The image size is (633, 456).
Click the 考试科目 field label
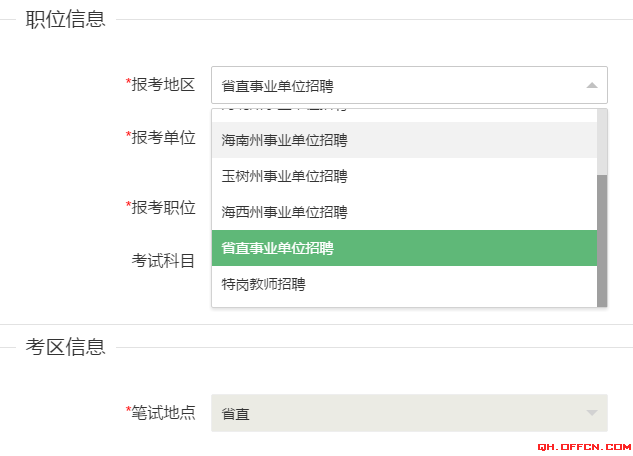click(163, 261)
